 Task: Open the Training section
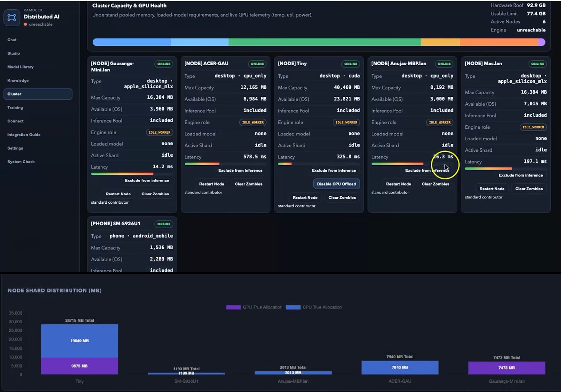pos(15,108)
